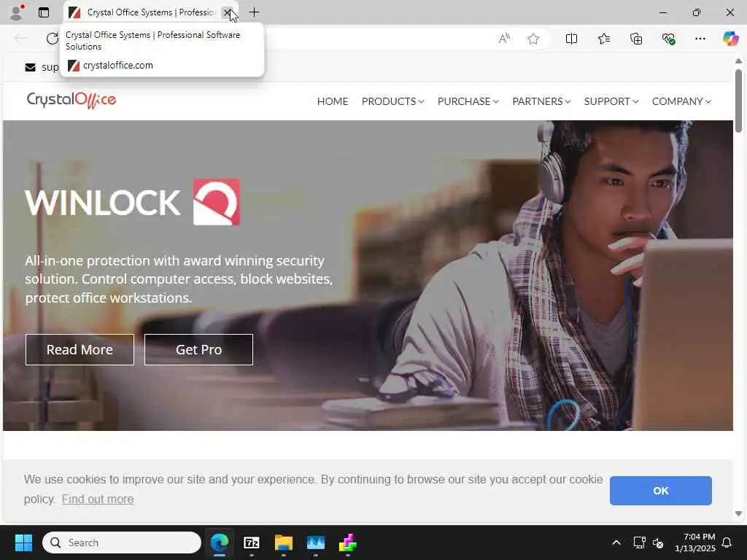The width and height of the screenshot is (747, 560).
Task: Expand the PRODUCTS menu
Action: pos(392,101)
